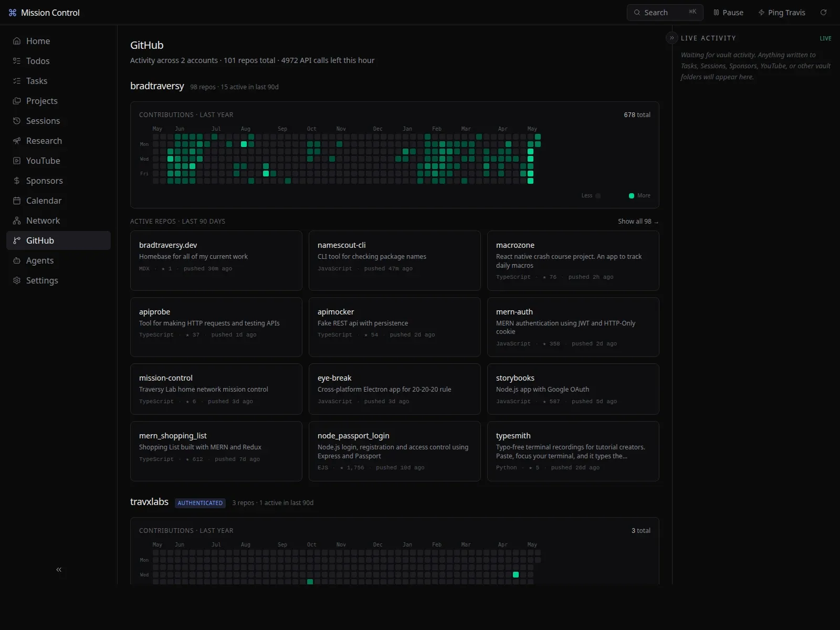The image size is (840, 630).
Task: Click the Agents robot icon
Action: click(x=17, y=260)
